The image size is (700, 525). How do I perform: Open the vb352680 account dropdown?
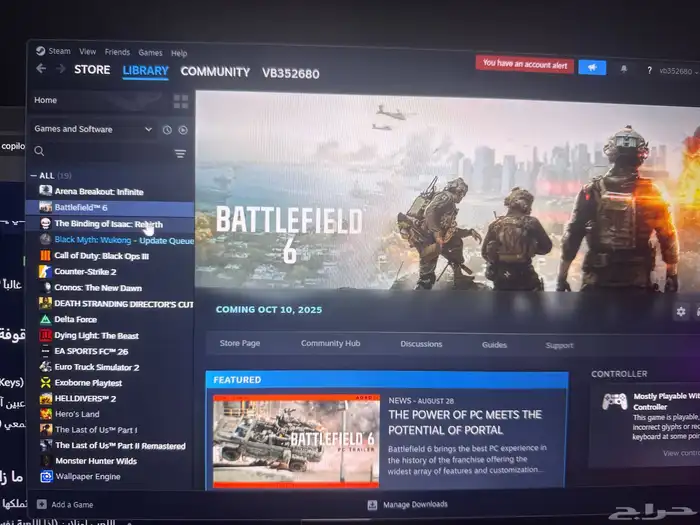675,71
